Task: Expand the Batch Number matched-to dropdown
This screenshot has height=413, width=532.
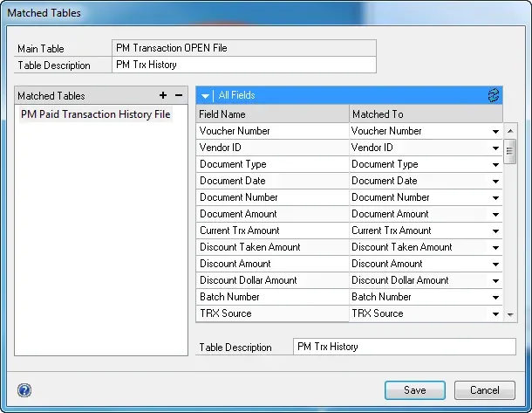Action: (495, 298)
